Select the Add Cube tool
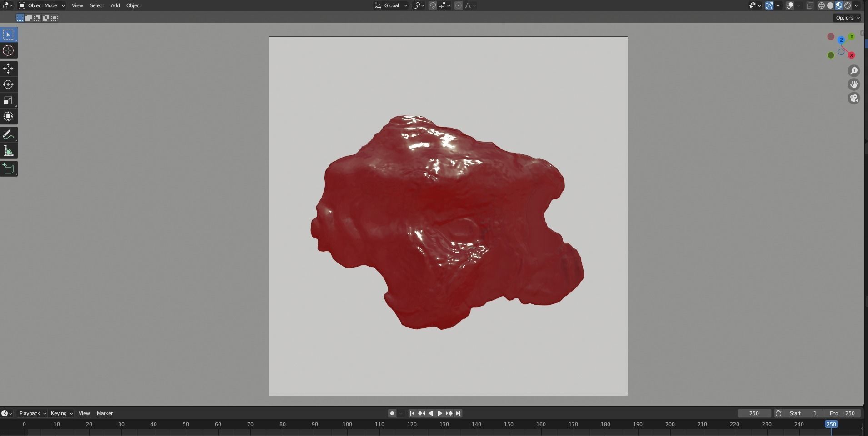Screen dimensions: 868x436 (x=9, y=169)
